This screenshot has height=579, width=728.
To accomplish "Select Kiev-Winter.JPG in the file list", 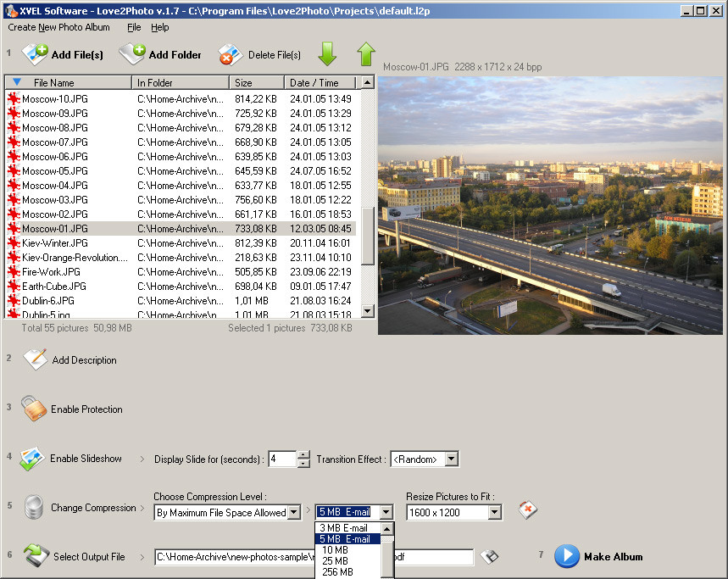I will pos(54,243).
